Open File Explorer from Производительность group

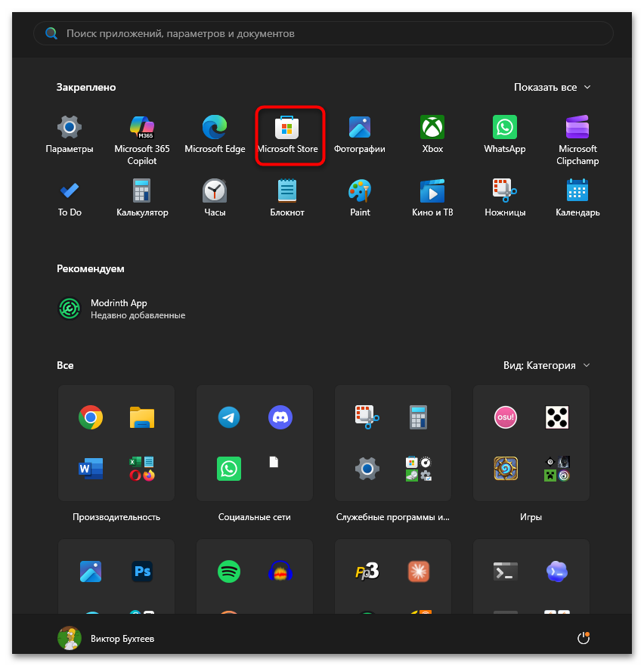[142, 417]
